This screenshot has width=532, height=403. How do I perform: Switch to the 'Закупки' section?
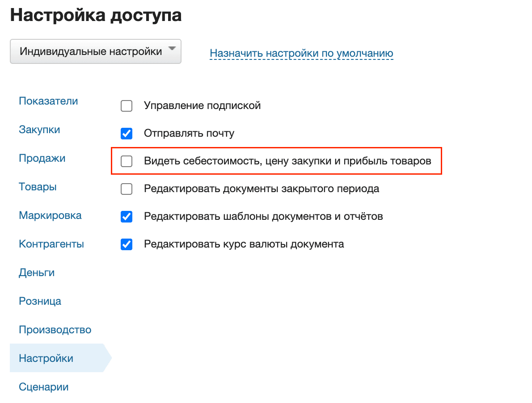pos(40,130)
